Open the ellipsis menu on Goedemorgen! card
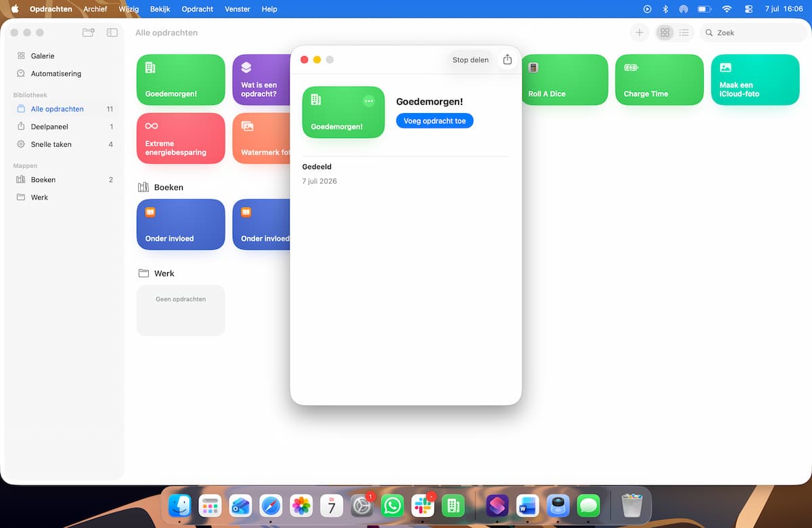Image resolution: width=812 pixels, height=528 pixels. [369, 101]
